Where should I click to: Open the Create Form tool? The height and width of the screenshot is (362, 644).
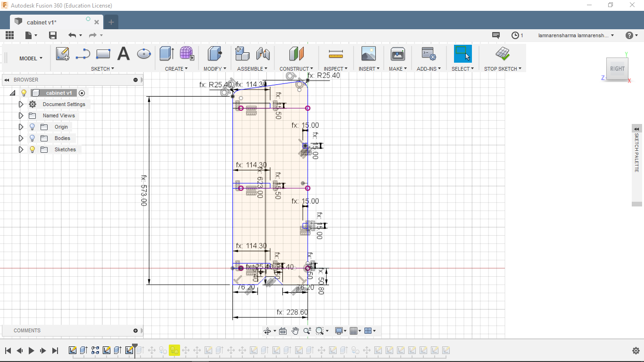point(187,54)
